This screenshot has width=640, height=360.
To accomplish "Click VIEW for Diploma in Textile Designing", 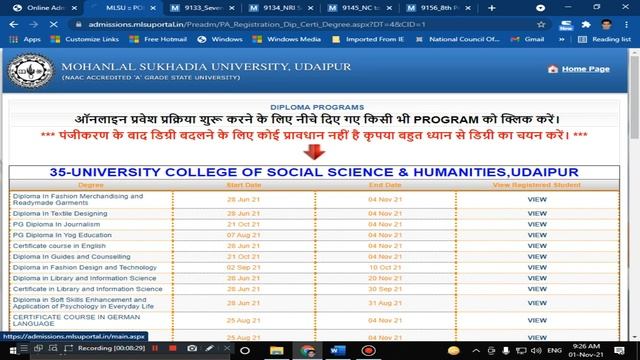I will click(x=537, y=213).
